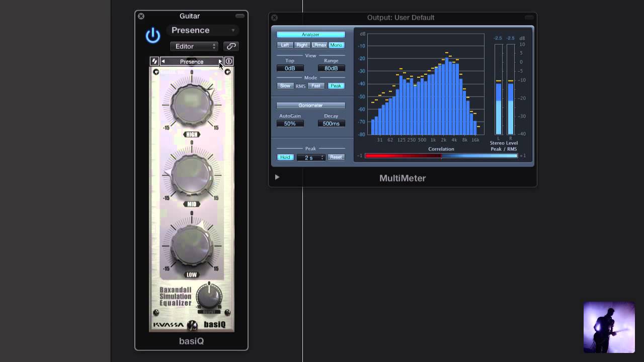This screenshot has width=644, height=362.
Task: Click the bypass icon right of preset bar
Action: click(229, 61)
